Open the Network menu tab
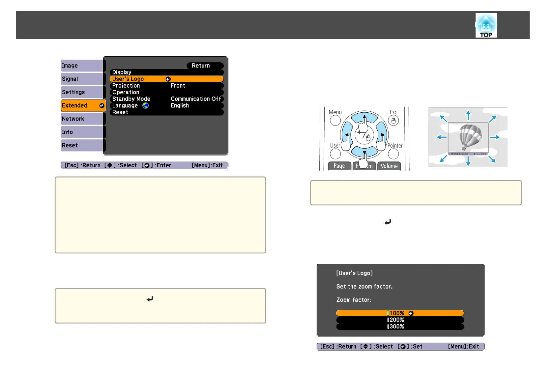Image resolution: width=555 pixels, height=392 pixels. click(82, 119)
